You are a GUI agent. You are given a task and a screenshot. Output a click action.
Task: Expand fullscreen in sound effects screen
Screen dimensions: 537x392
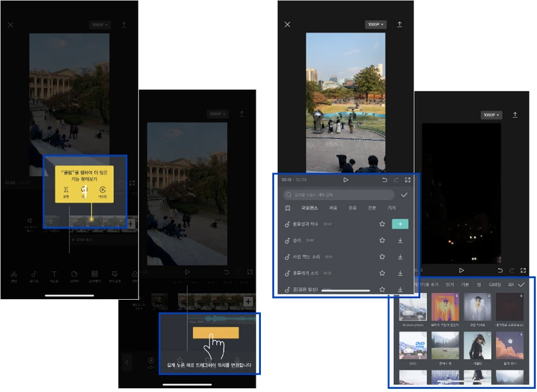[408, 180]
